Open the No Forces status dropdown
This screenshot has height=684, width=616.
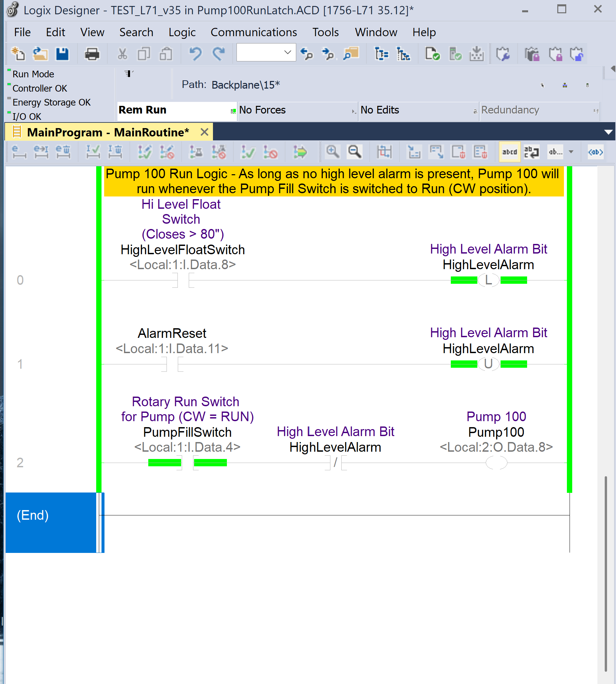354,111
